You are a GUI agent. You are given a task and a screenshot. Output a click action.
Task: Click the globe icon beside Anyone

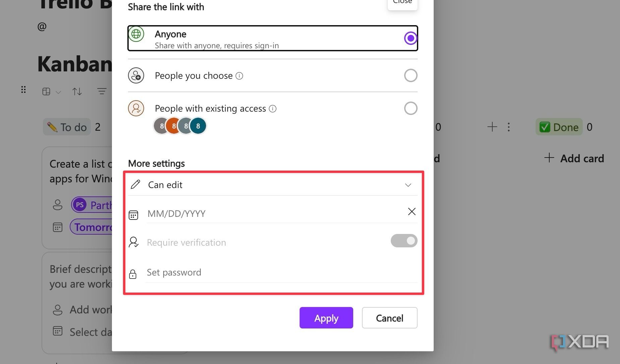(136, 34)
